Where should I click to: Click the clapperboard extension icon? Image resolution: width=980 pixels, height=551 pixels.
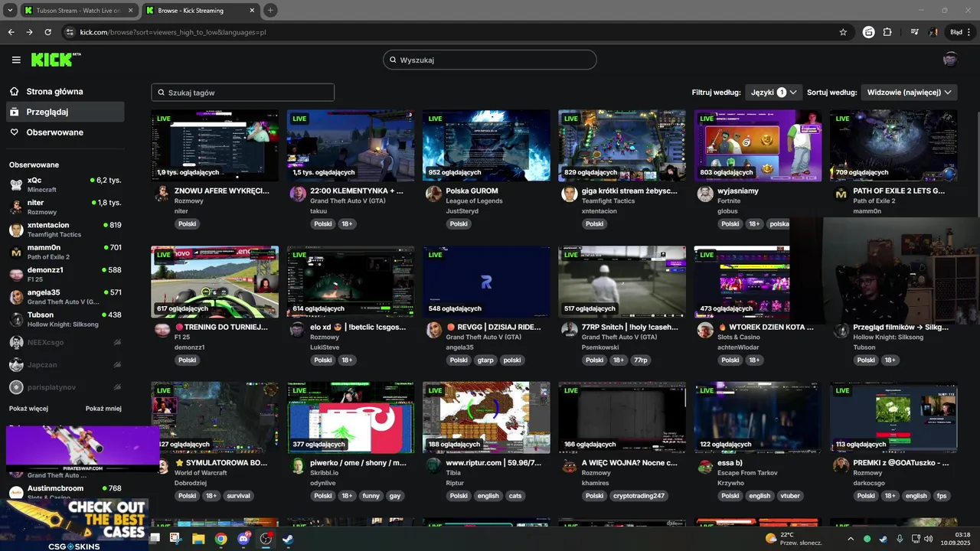click(x=868, y=32)
